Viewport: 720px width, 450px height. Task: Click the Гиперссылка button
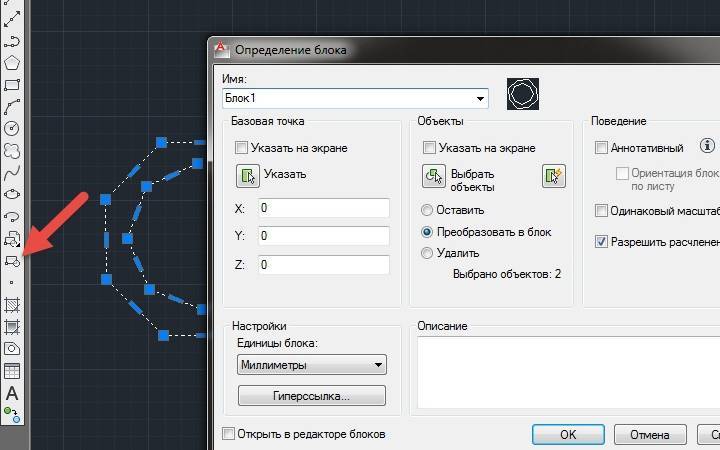[312, 396]
